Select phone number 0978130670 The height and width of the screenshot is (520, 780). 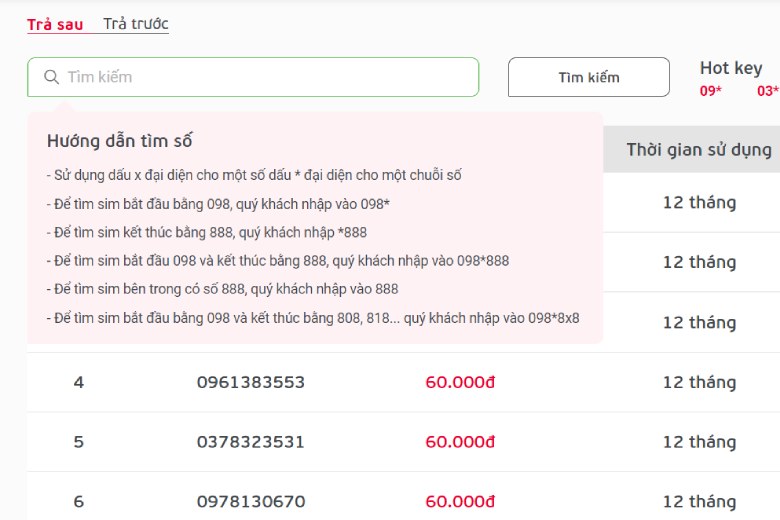coord(251,502)
